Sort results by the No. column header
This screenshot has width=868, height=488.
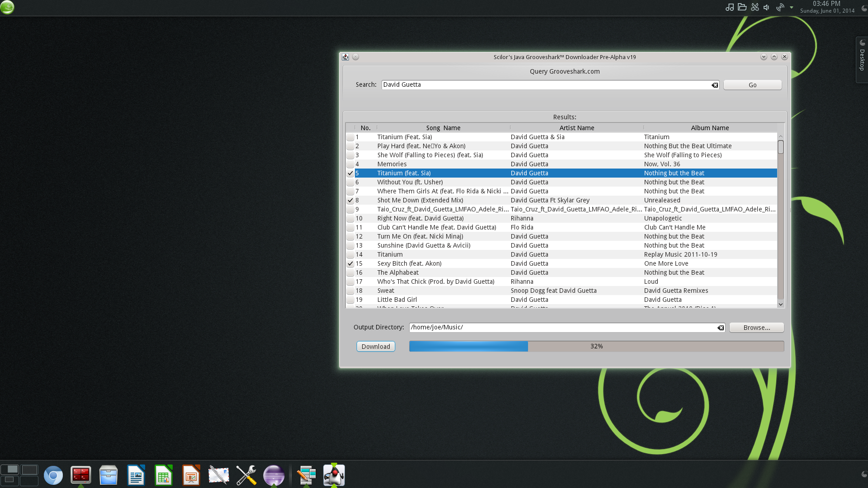pyautogui.click(x=365, y=128)
